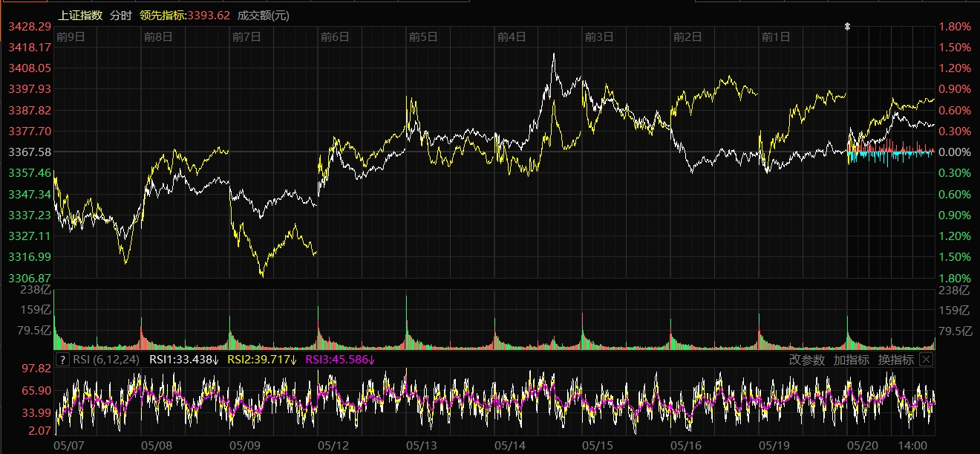Click the 97.82 RSI axis label
The width and height of the screenshot is (980, 454).
click(36, 369)
